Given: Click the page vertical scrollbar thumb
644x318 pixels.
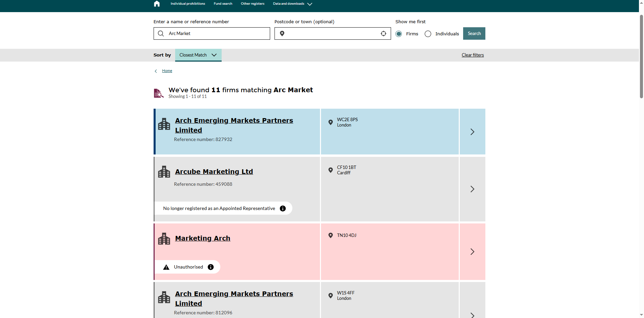Looking at the screenshot, I should 641,57.
